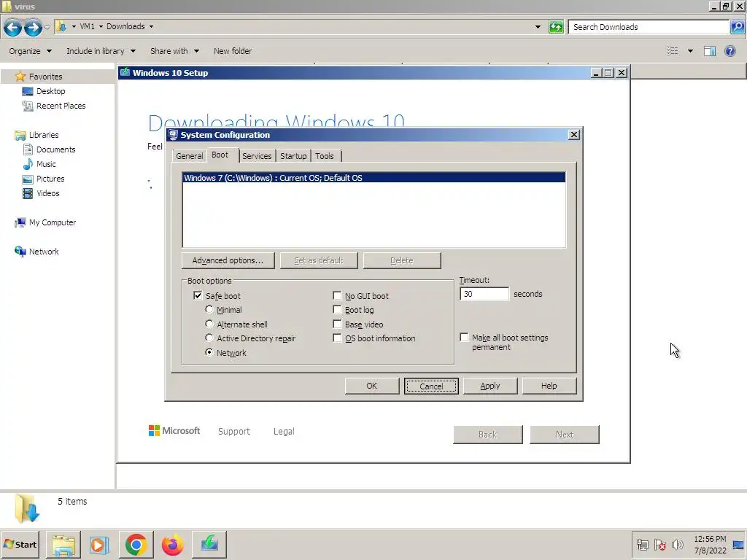The image size is (747, 560).
Task: Click Advanced options button
Action: point(228,260)
